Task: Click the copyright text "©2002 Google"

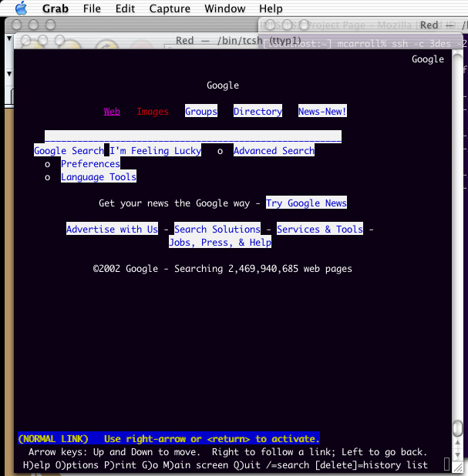Action: pos(126,269)
